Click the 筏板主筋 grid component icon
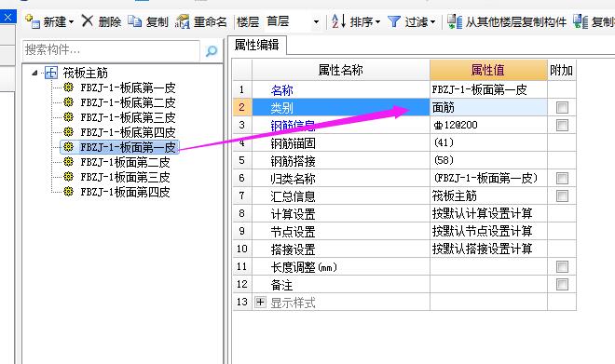The height and width of the screenshot is (364, 615). 51,73
